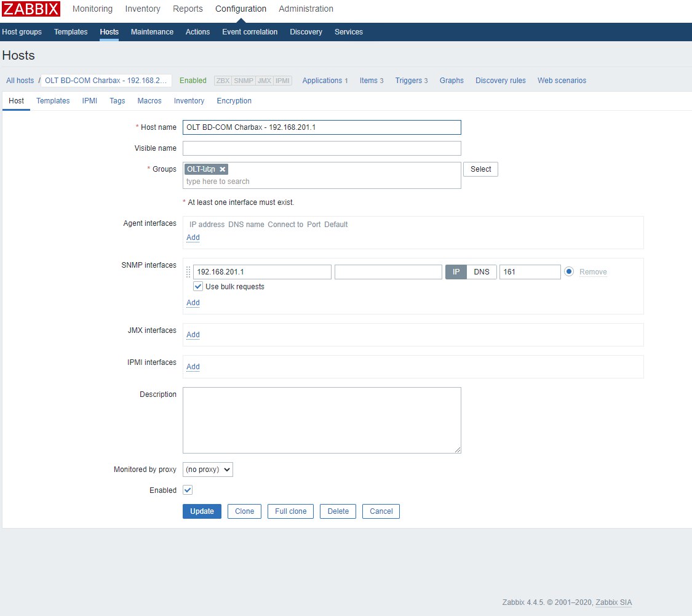The width and height of the screenshot is (692, 616).
Task: Click inside the Description text area
Action: pyautogui.click(x=322, y=420)
